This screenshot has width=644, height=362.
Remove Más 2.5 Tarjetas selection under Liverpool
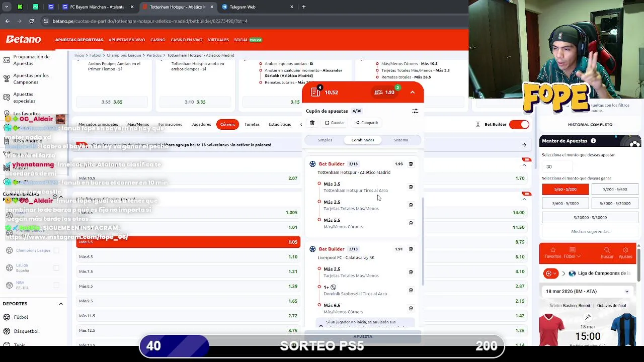click(411, 272)
